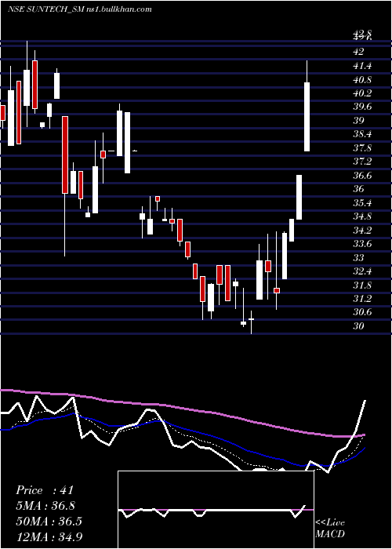This screenshot has width=392, height=549.
Task: Pick the 34.2 axis value
Action: 362,231
